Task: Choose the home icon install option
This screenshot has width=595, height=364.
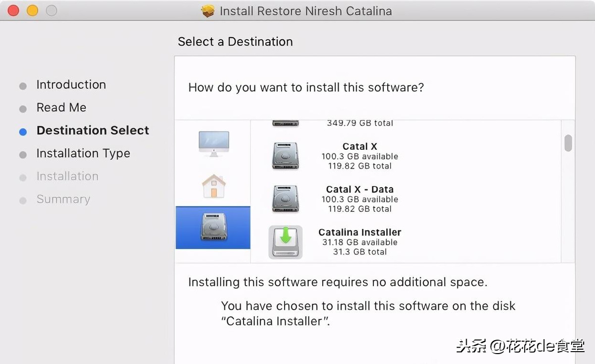Action: point(214,186)
